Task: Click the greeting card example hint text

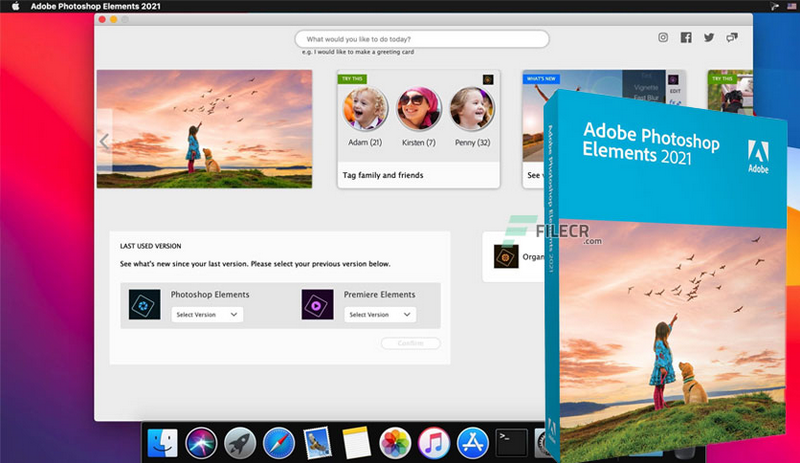Action: (x=358, y=52)
